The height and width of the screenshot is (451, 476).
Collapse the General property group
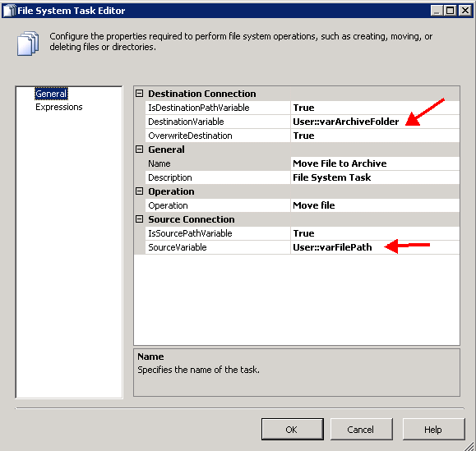click(x=139, y=150)
